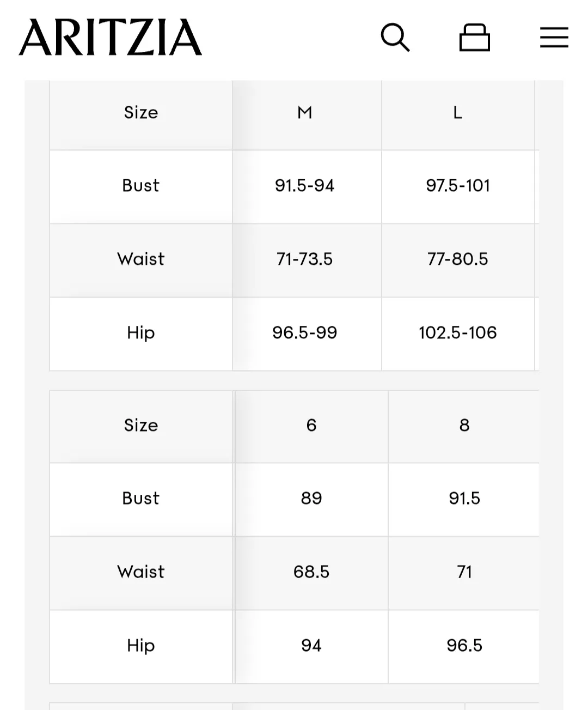
Task: Open the shopping bag icon
Action: pyautogui.click(x=474, y=38)
